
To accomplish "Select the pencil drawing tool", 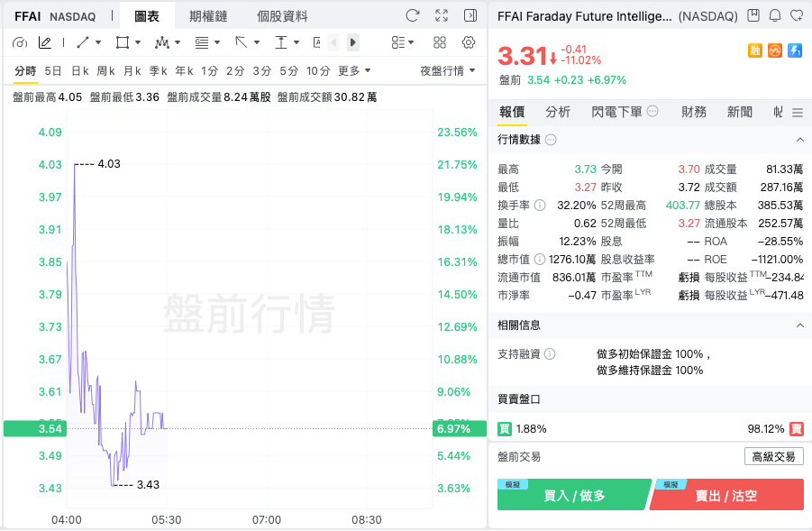I will [45, 42].
